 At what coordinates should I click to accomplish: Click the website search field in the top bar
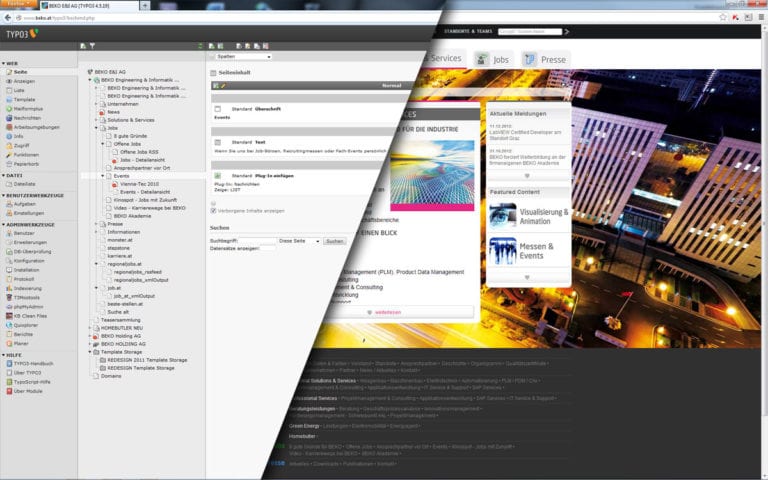tap(530, 32)
